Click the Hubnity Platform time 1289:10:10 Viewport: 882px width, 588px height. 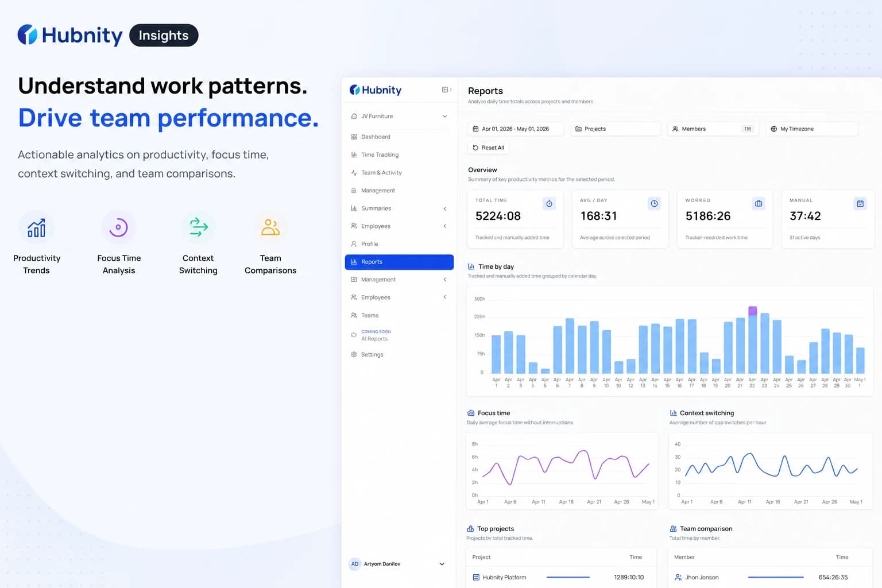pos(629,578)
